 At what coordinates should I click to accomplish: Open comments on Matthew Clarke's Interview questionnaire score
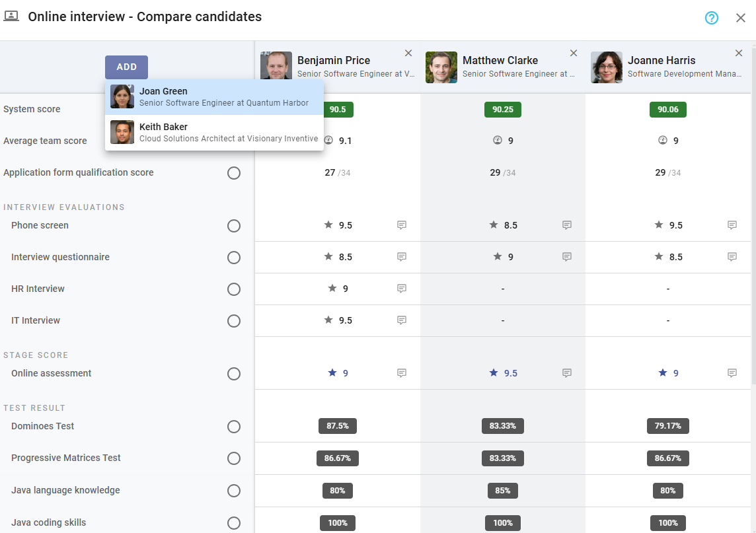pos(566,257)
